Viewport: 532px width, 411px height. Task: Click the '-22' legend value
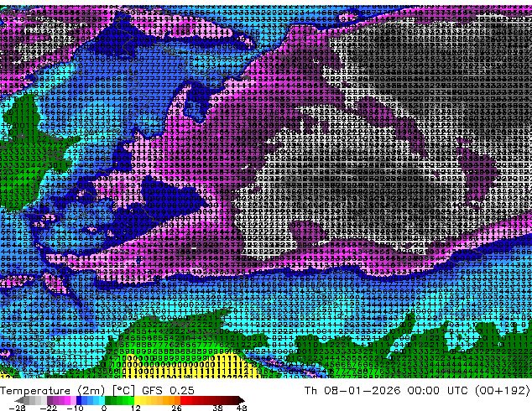click(x=48, y=408)
